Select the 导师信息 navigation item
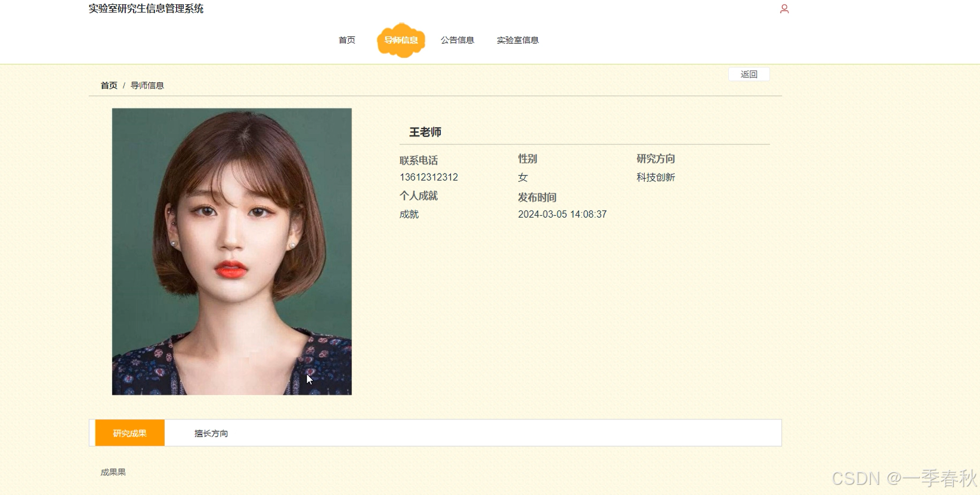The width and height of the screenshot is (980, 495). pyautogui.click(x=401, y=40)
